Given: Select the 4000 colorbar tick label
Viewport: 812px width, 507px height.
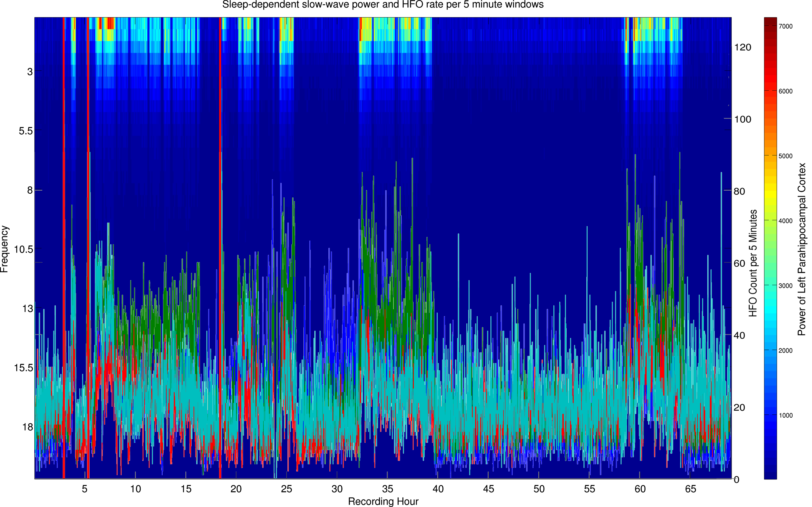Looking at the screenshot, I should (786, 221).
